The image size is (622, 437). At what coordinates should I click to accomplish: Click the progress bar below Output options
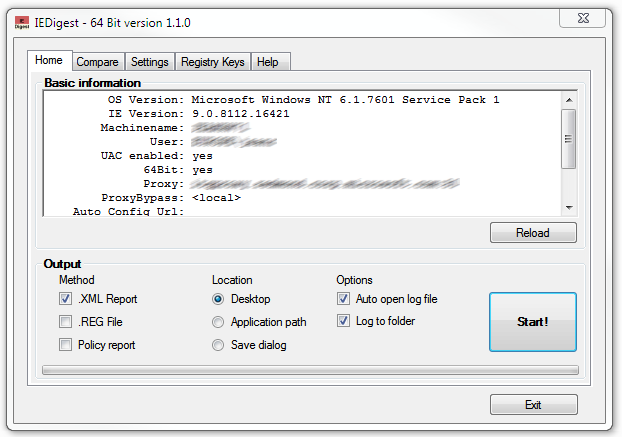pos(310,370)
